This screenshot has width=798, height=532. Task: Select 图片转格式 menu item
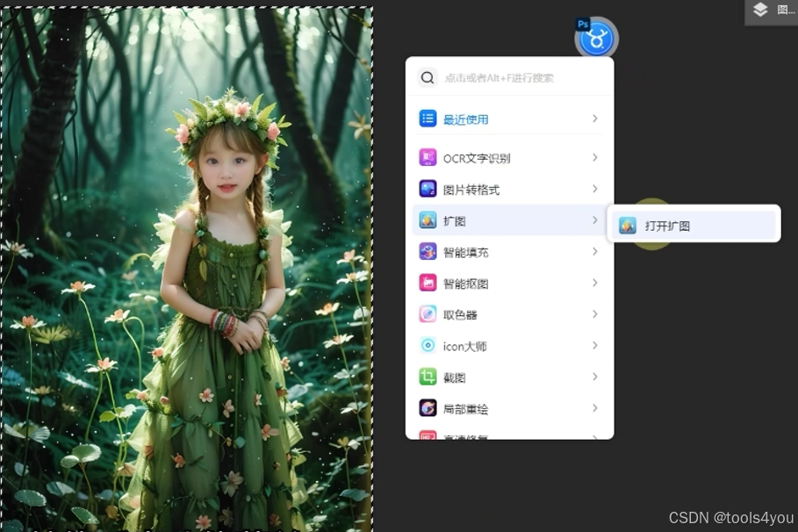(509, 189)
